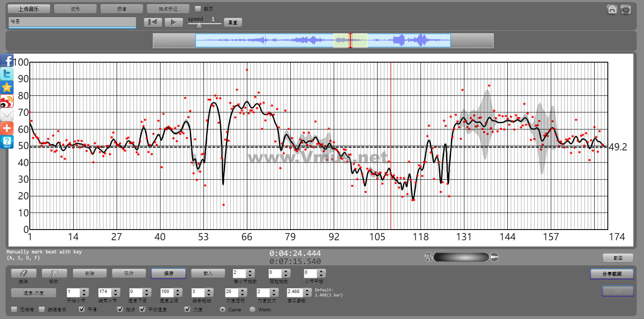Click the Twitter share icon
This screenshot has height=319, width=644.
pyautogui.click(x=7, y=74)
